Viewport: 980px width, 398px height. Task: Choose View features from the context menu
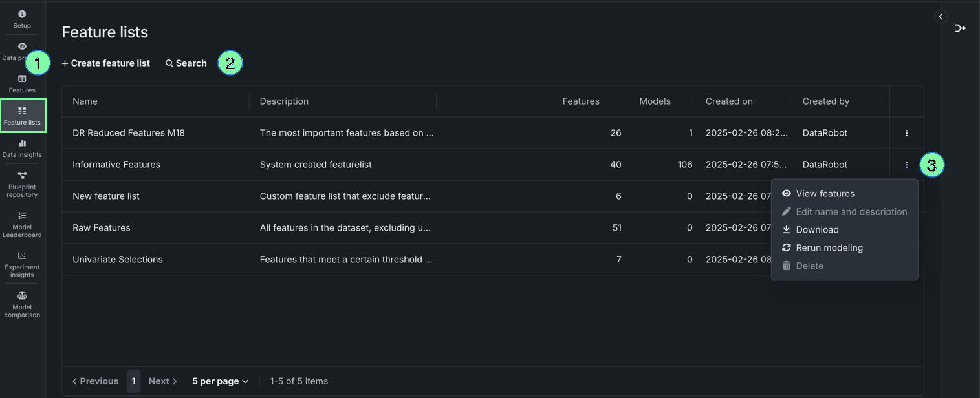(x=825, y=194)
